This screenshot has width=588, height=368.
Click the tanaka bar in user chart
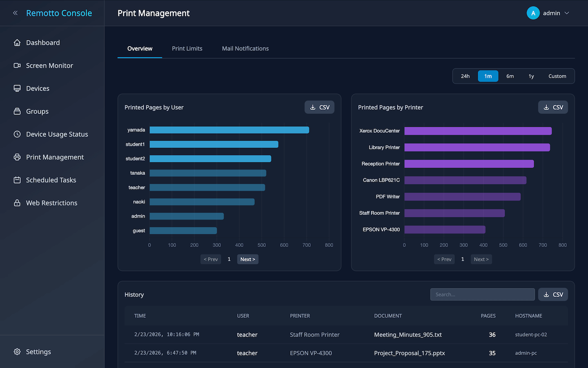coord(208,173)
